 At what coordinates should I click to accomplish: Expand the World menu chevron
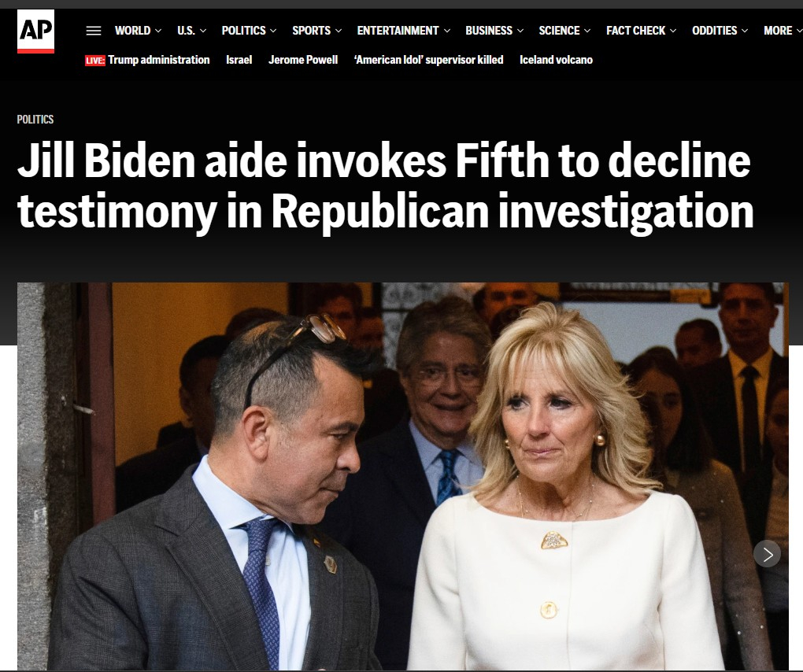click(158, 31)
